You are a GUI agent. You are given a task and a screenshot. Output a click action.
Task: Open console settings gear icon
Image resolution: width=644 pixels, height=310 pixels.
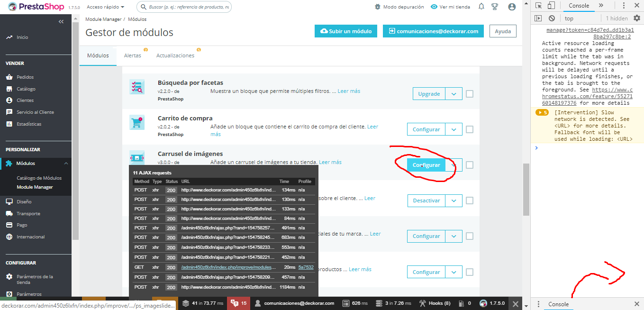(x=637, y=18)
